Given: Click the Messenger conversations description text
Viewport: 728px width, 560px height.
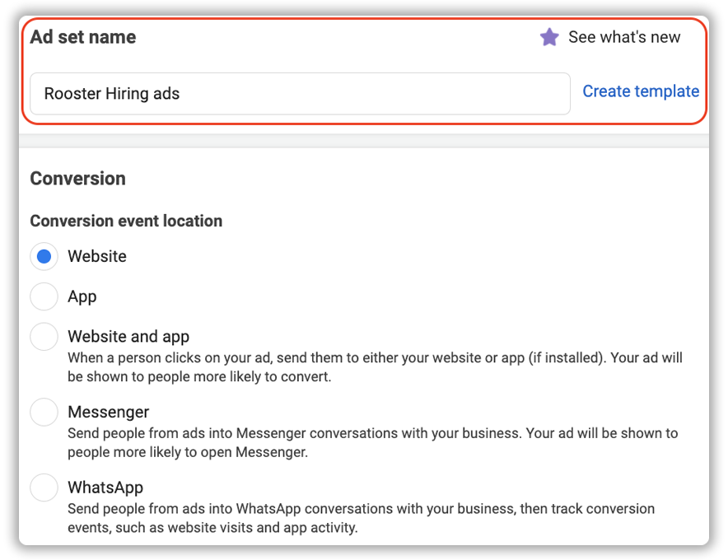Looking at the screenshot, I should [373, 442].
